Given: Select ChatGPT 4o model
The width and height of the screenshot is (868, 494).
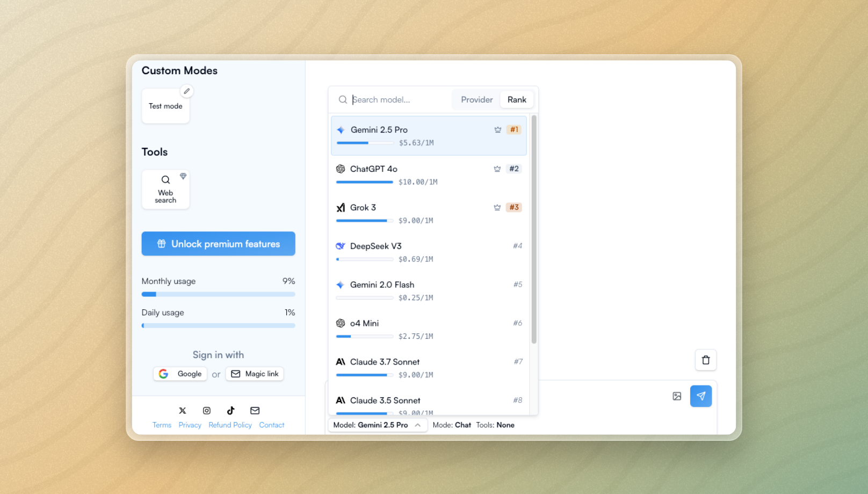Looking at the screenshot, I should [x=429, y=175].
